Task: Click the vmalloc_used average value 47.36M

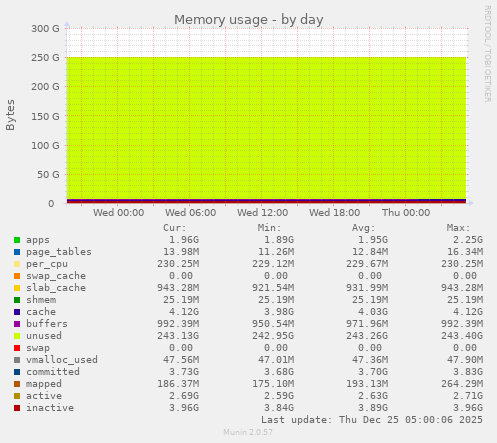Action: [370, 360]
